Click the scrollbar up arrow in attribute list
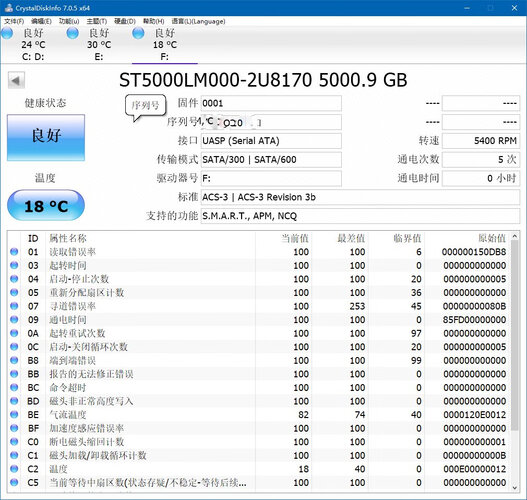The height and width of the screenshot is (500, 527). 515,237
